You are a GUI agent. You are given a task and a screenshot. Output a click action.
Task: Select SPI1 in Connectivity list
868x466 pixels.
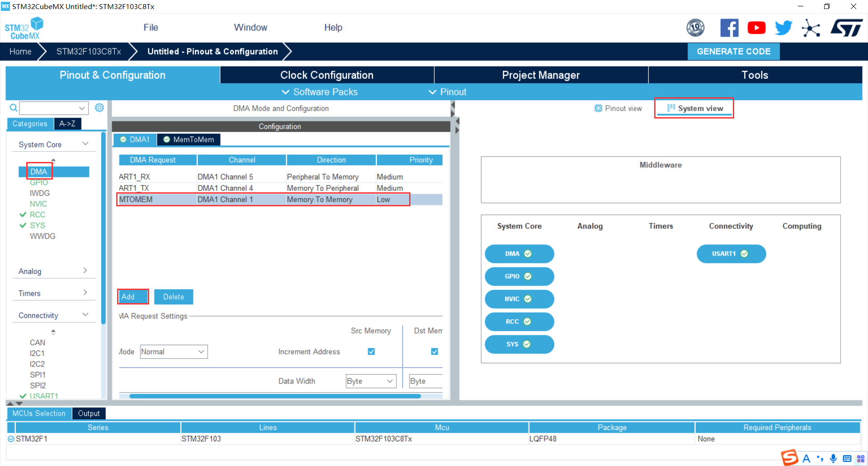pos(38,375)
